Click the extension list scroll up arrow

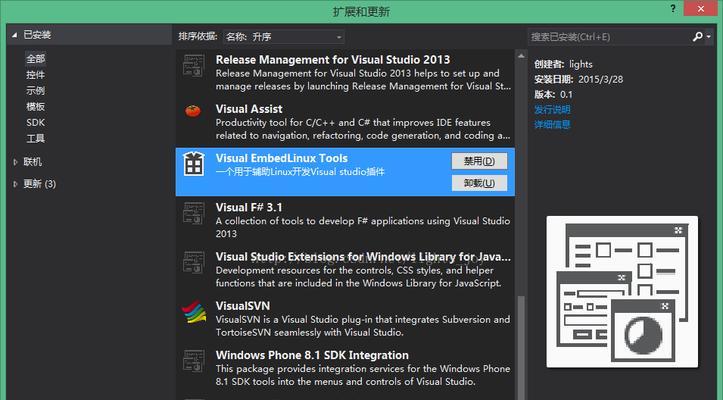521,56
